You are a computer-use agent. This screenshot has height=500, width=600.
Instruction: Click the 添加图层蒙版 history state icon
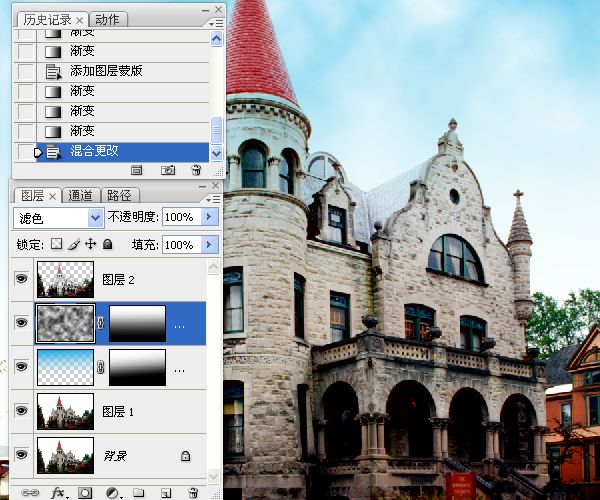[x=53, y=71]
